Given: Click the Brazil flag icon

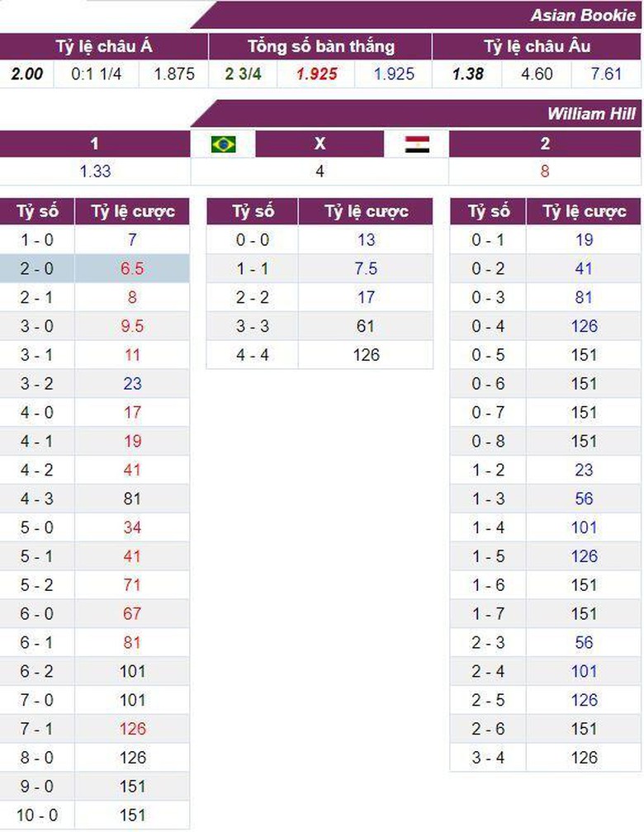Looking at the screenshot, I should point(223,144).
